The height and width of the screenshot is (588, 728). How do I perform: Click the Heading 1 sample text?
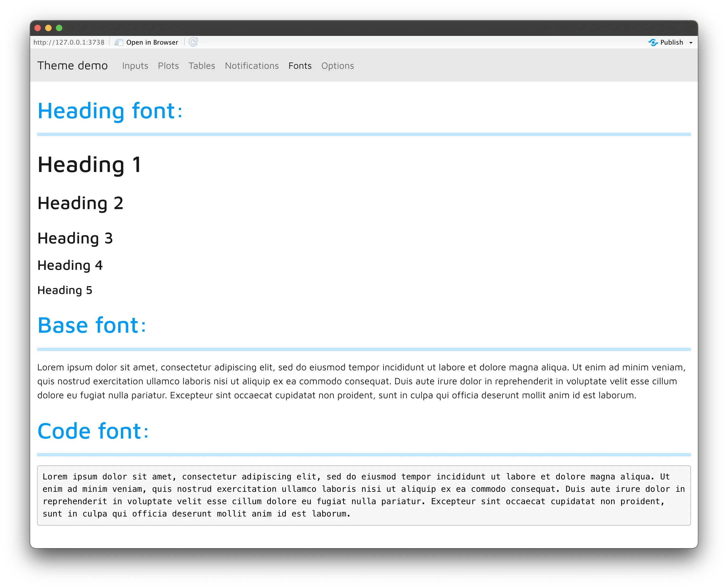[89, 165]
